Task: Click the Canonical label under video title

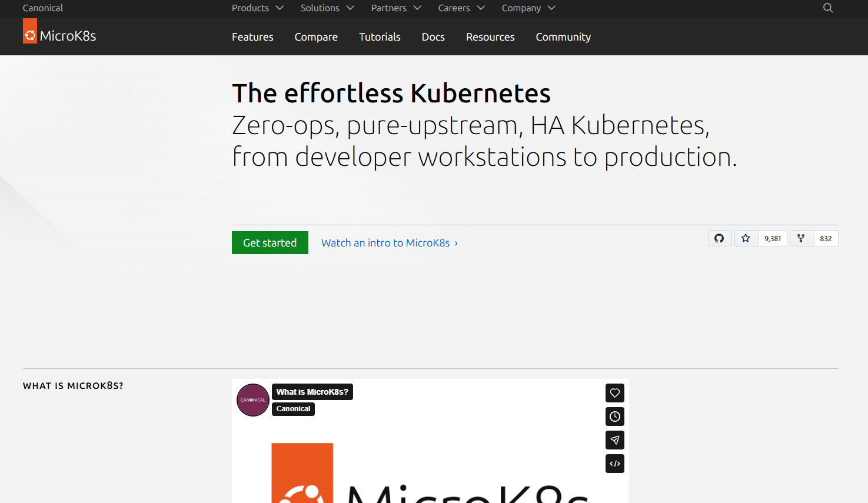Action: [x=293, y=409]
